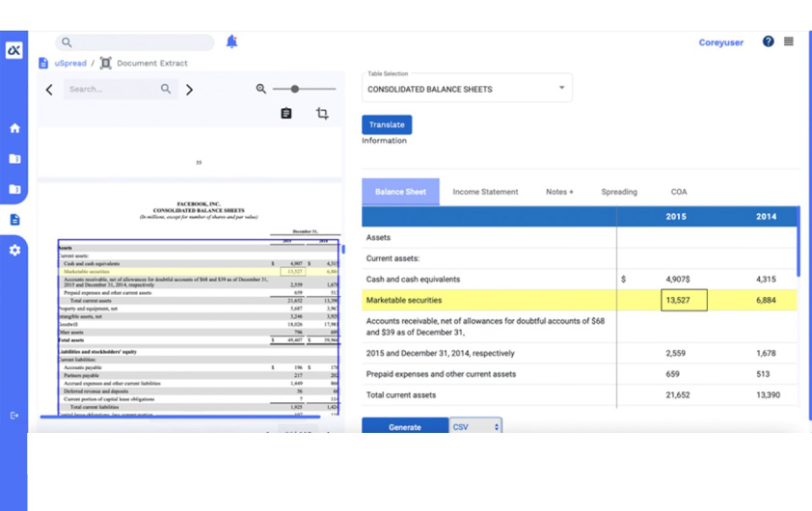Click the 2,559 accounts receivable value
This screenshot has width=812, height=511.
click(675, 353)
